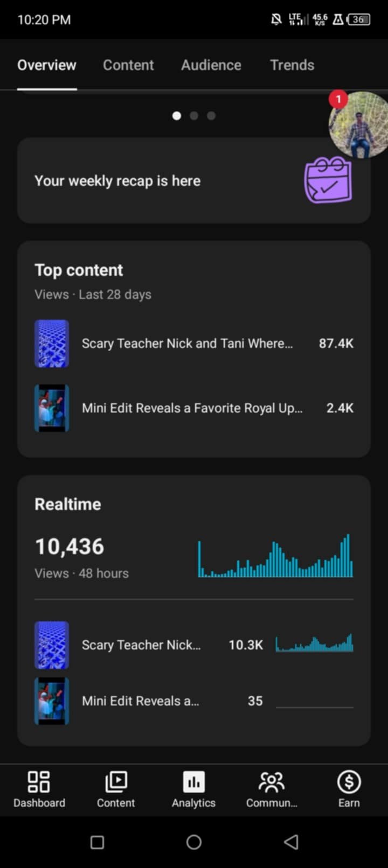
Task: Tap Scary Teacher thumbnail in Realtime section
Action: 52,645
